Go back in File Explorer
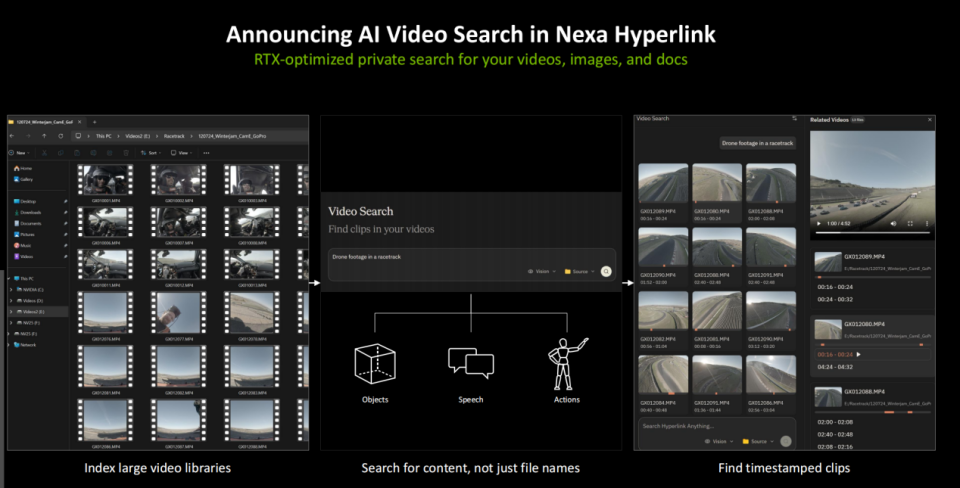960x488 pixels. coord(12,136)
